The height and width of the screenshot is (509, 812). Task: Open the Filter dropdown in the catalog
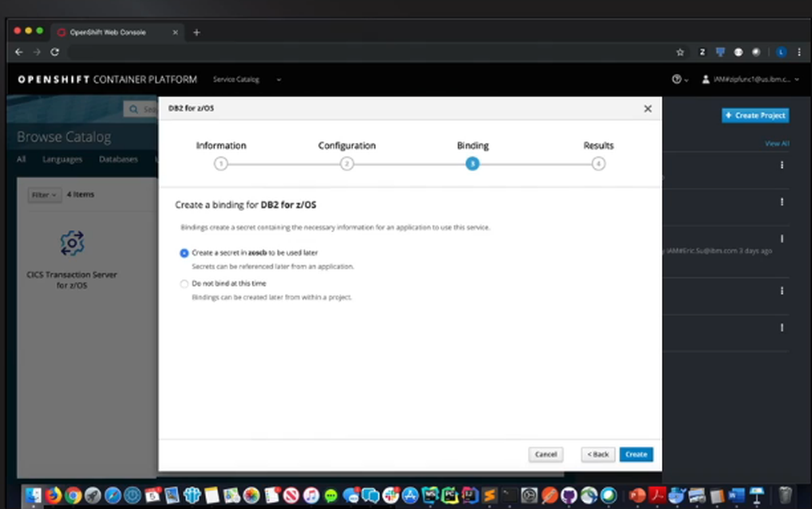44,195
